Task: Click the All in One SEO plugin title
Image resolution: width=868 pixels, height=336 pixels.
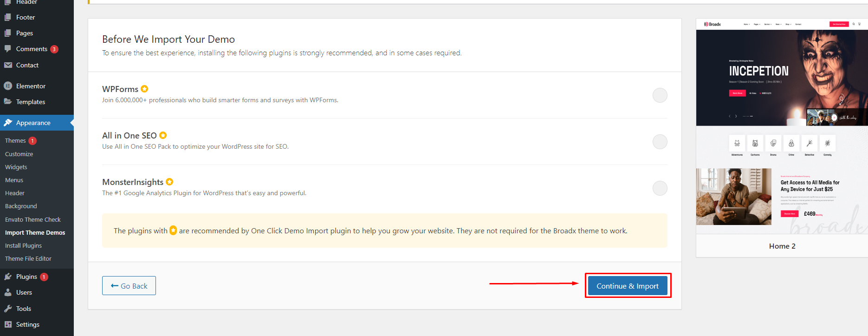Action: pos(130,135)
